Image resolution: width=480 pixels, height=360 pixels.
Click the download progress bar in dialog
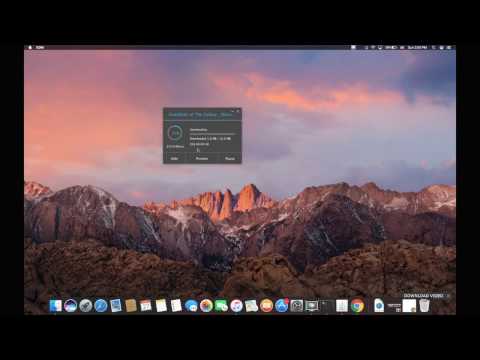pyautogui.click(x=213, y=134)
